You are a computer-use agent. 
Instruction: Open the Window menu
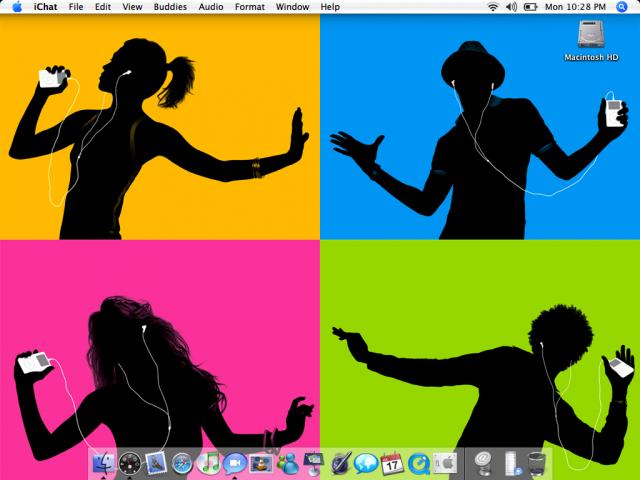click(292, 7)
